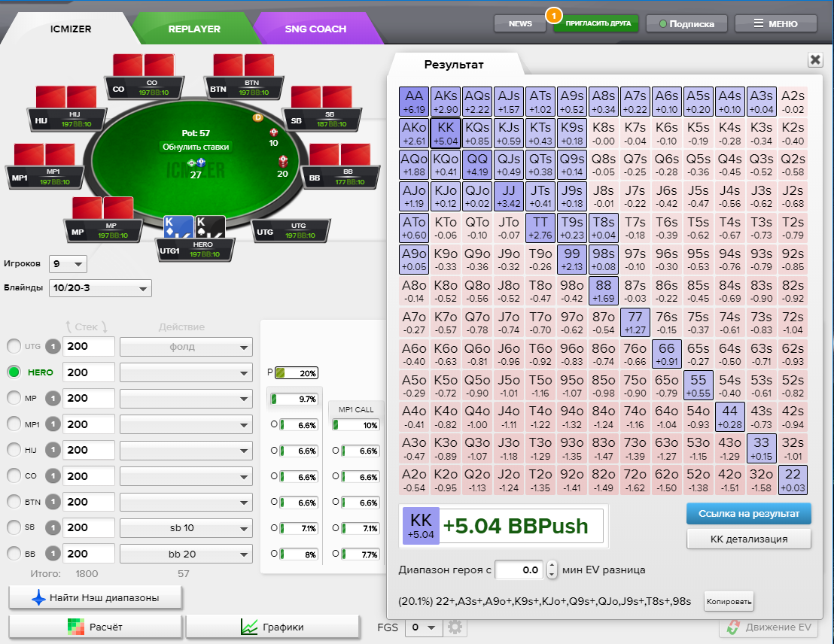The image size is (834, 644).
Task: Click the up arrow beside the Стек header
Action: point(68,327)
